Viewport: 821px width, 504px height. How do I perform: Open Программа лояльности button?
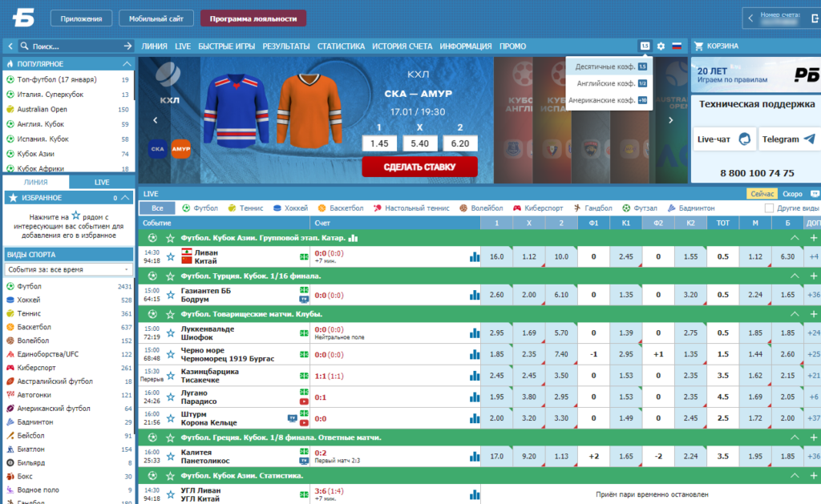coord(253,18)
